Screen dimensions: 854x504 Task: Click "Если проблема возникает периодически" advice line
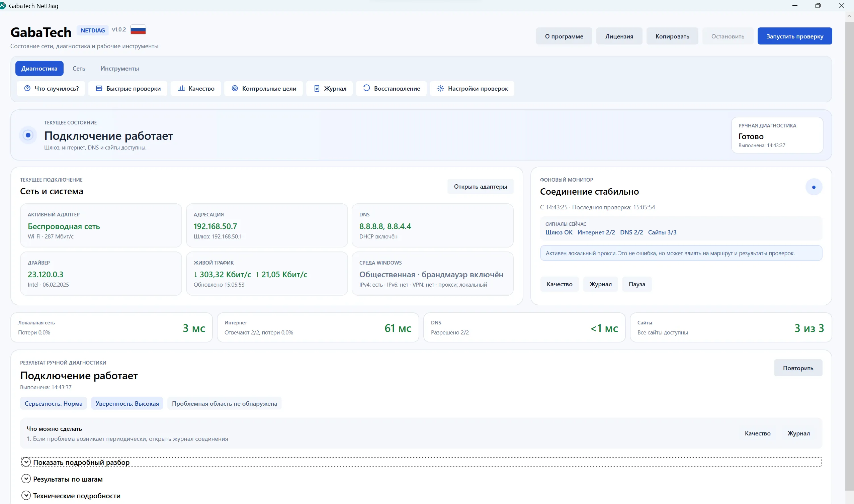127,438
